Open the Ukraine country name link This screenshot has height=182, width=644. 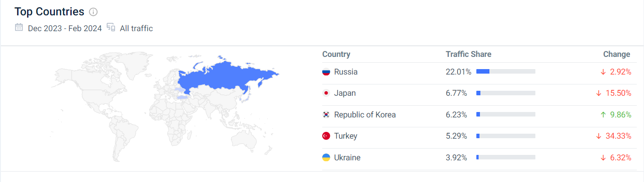click(x=347, y=158)
